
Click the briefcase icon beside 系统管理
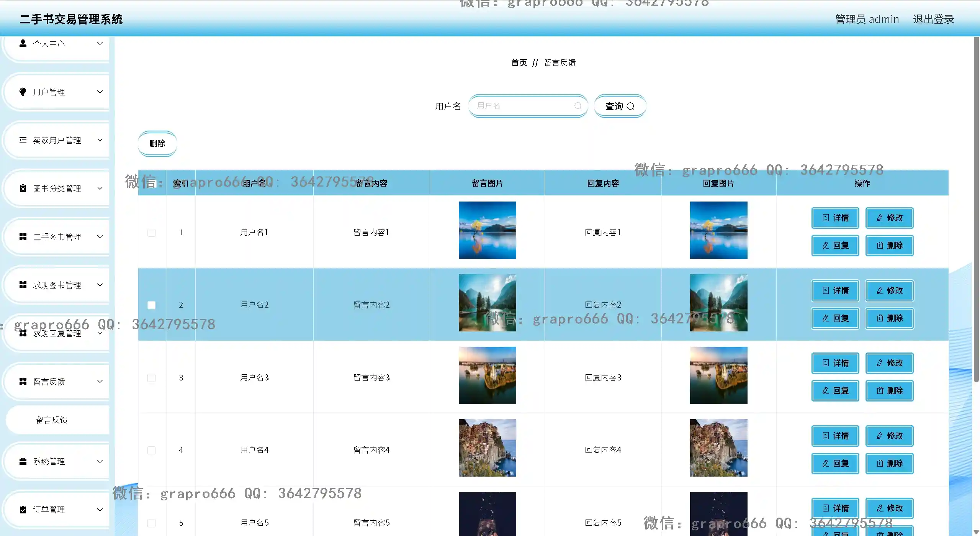(x=23, y=461)
